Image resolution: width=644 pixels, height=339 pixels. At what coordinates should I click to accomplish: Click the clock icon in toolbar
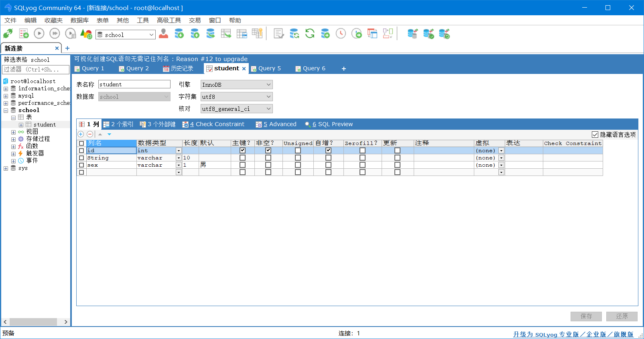pyautogui.click(x=341, y=34)
